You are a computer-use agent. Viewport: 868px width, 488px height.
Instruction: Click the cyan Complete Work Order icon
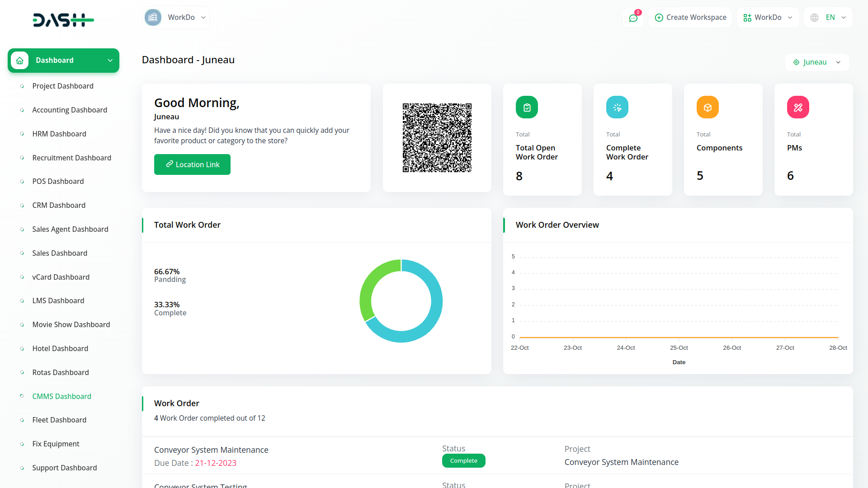click(x=617, y=107)
